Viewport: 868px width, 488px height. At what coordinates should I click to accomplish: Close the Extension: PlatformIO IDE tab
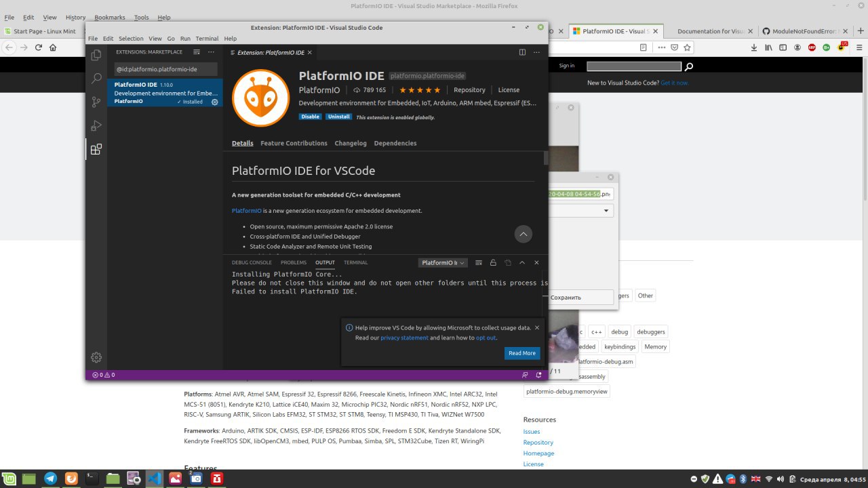(x=310, y=52)
